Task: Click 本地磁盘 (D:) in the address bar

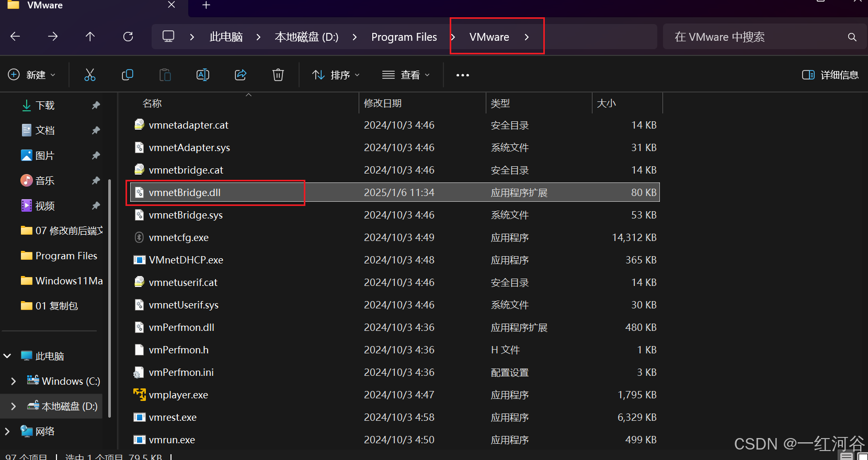Action: tap(306, 37)
